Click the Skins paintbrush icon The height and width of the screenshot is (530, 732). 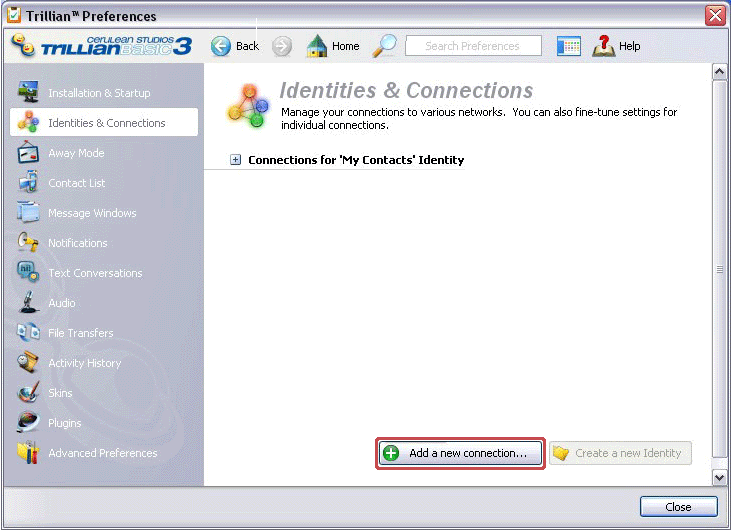(28, 392)
